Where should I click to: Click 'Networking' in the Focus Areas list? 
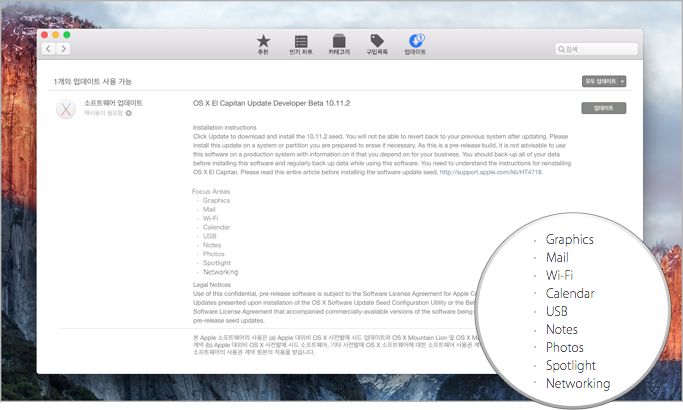click(220, 272)
